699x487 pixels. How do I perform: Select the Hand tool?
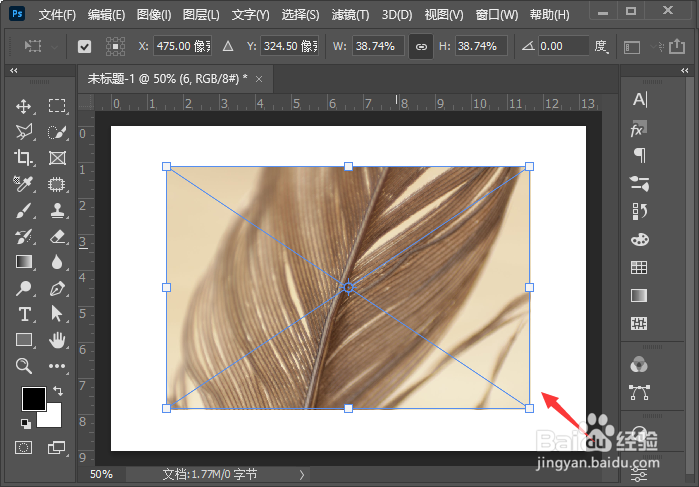coord(57,340)
